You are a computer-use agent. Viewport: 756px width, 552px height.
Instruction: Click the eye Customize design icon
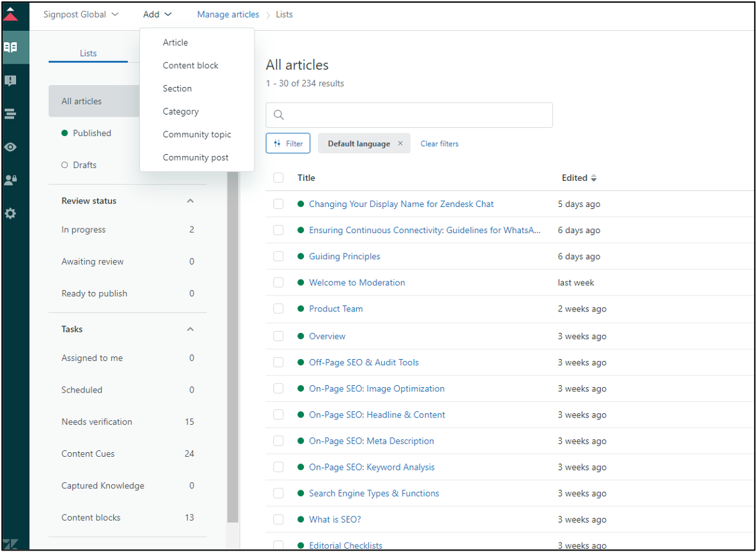pos(11,147)
